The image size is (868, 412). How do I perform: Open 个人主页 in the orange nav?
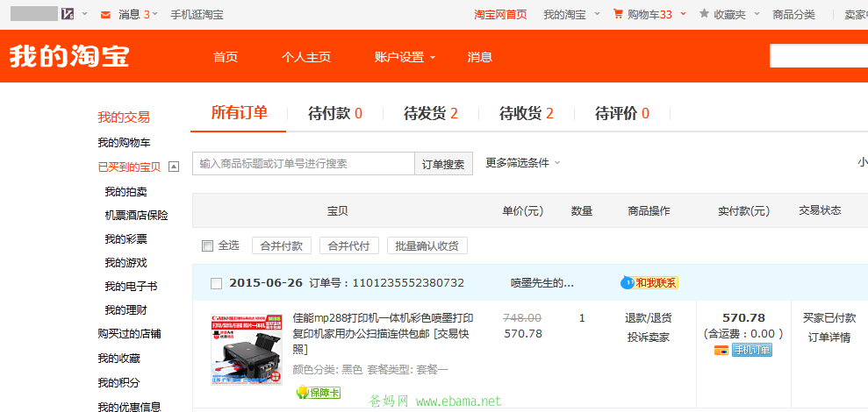pyautogui.click(x=305, y=57)
